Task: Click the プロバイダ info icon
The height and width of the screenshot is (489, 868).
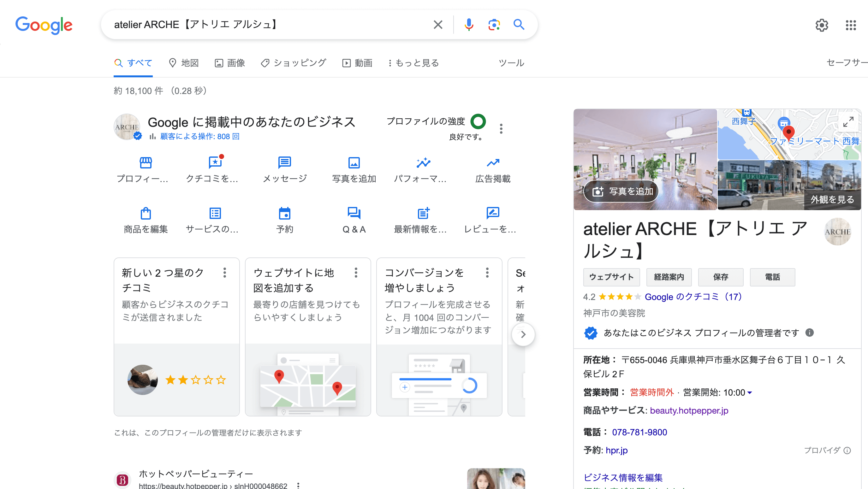Action: 847,450
